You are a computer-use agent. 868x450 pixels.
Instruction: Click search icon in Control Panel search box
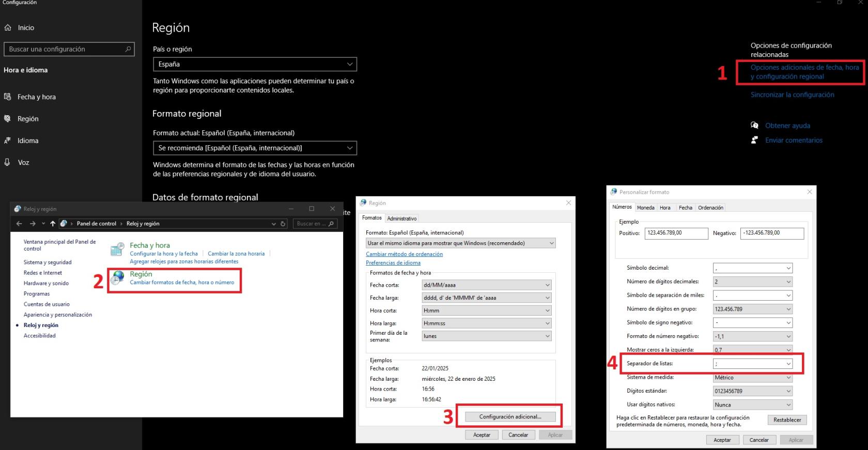[331, 224]
